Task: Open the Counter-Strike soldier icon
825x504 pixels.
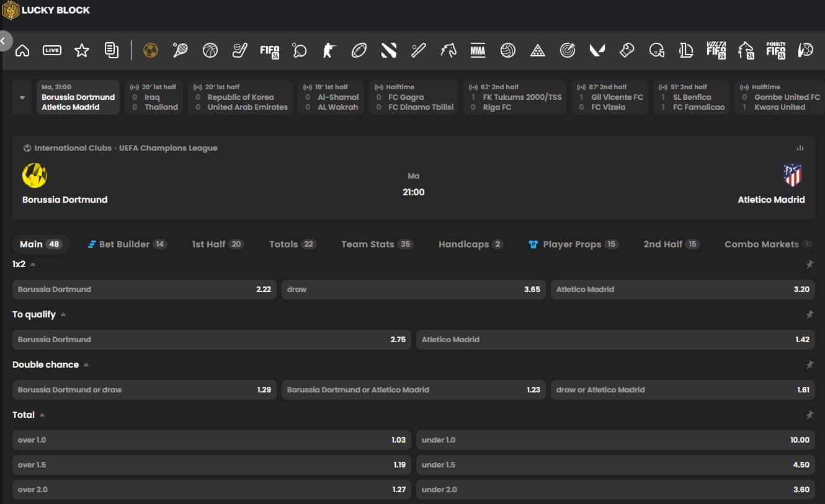Action: (329, 50)
